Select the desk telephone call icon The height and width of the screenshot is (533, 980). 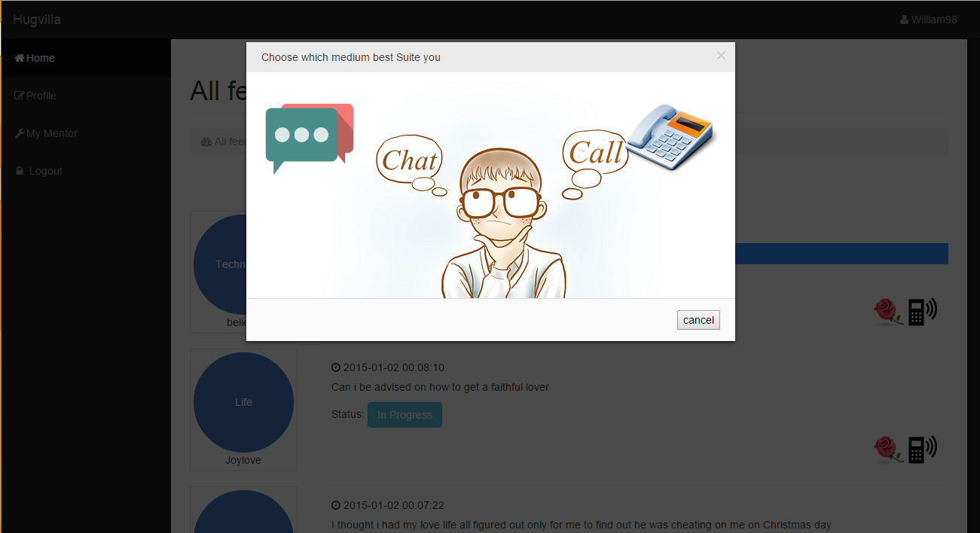pos(671,137)
